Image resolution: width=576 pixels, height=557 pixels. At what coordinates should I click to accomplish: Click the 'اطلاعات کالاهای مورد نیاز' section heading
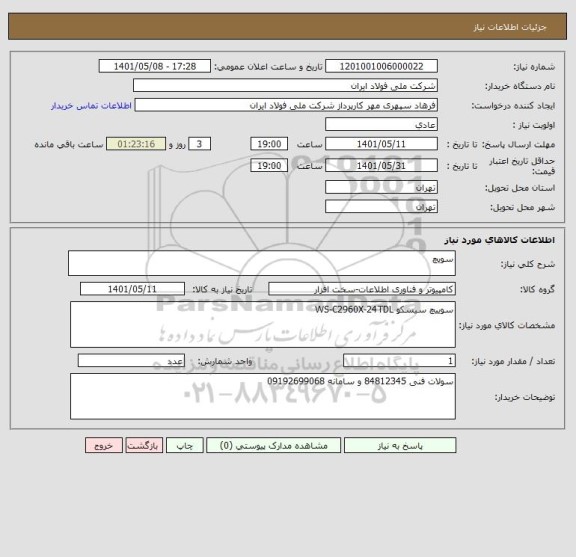[x=500, y=240]
